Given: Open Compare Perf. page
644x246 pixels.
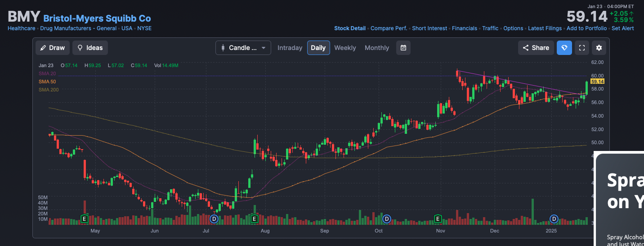Looking at the screenshot, I should point(389,28).
